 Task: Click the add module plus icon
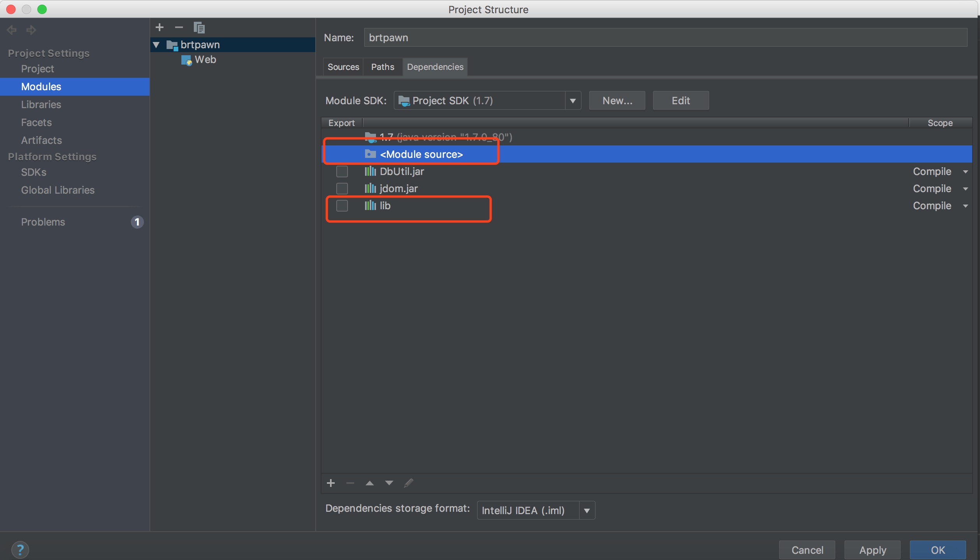click(x=160, y=27)
